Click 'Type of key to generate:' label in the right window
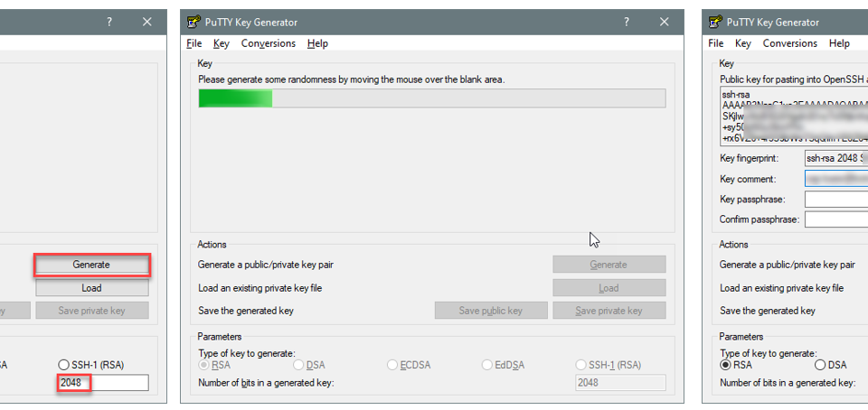This screenshot has width=868, height=410. [769, 352]
